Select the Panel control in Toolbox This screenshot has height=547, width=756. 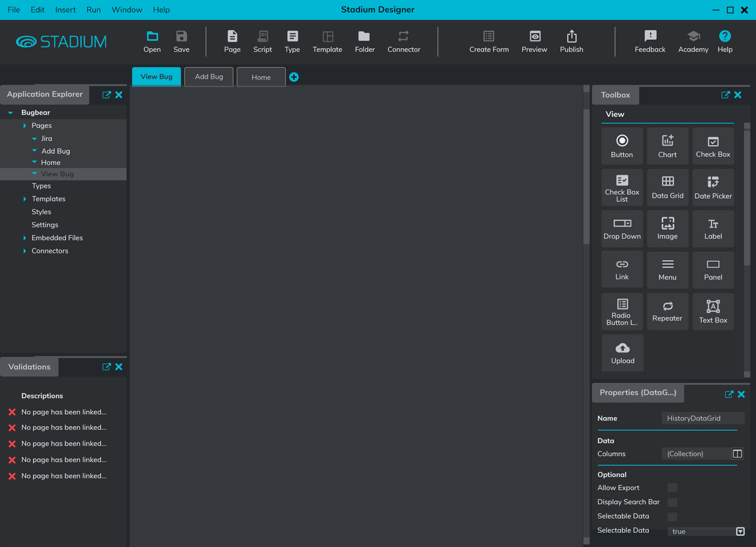713,270
